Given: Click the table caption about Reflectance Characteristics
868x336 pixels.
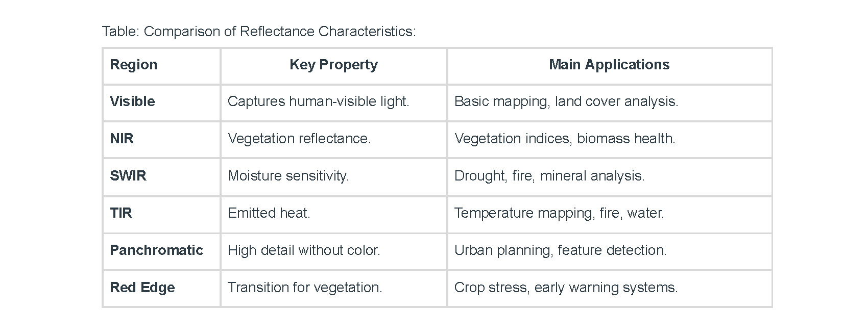Looking at the screenshot, I should point(259,32).
